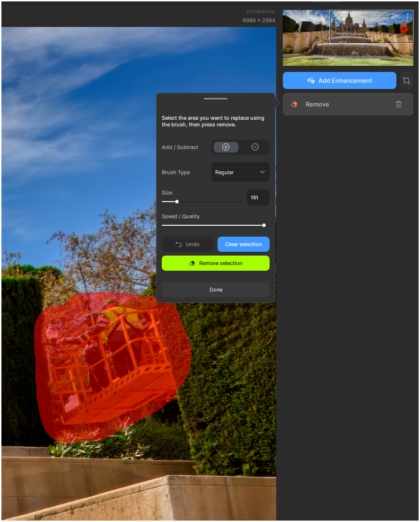420x522 pixels.
Task: Click the Remove selection button
Action: 216,263
